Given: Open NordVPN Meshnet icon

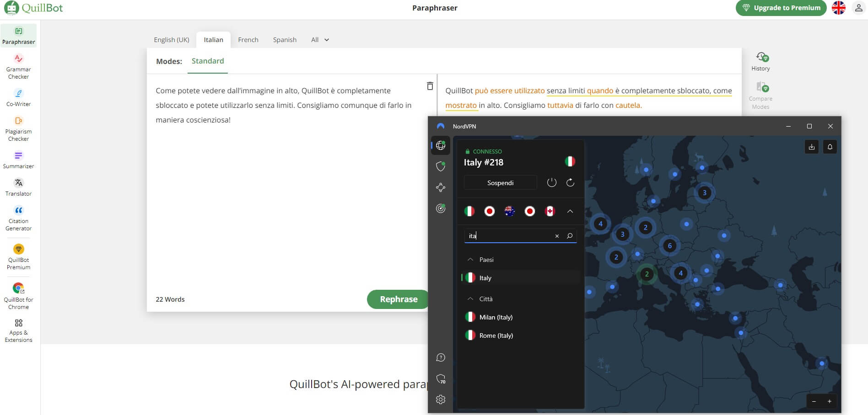Looking at the screenshot, I should click(441, 187).
